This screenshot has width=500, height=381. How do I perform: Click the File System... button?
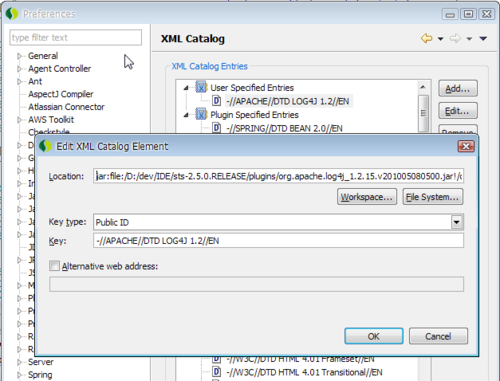point(433,197)
